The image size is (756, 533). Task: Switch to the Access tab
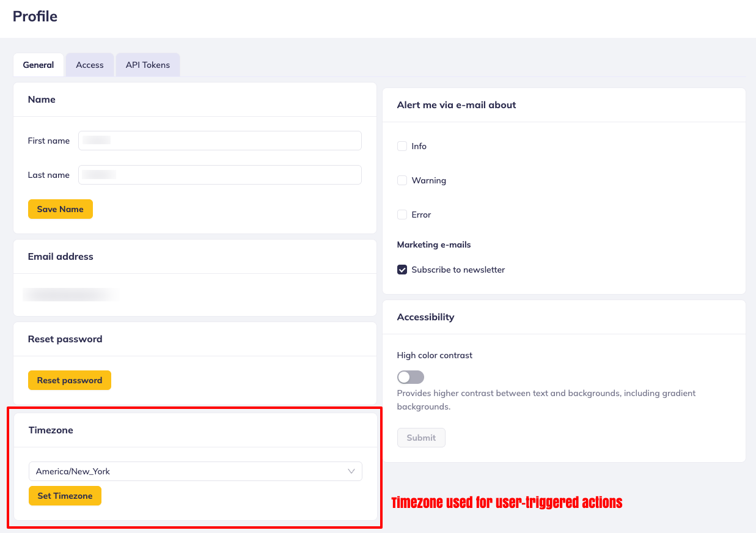[x=90, y=65]
